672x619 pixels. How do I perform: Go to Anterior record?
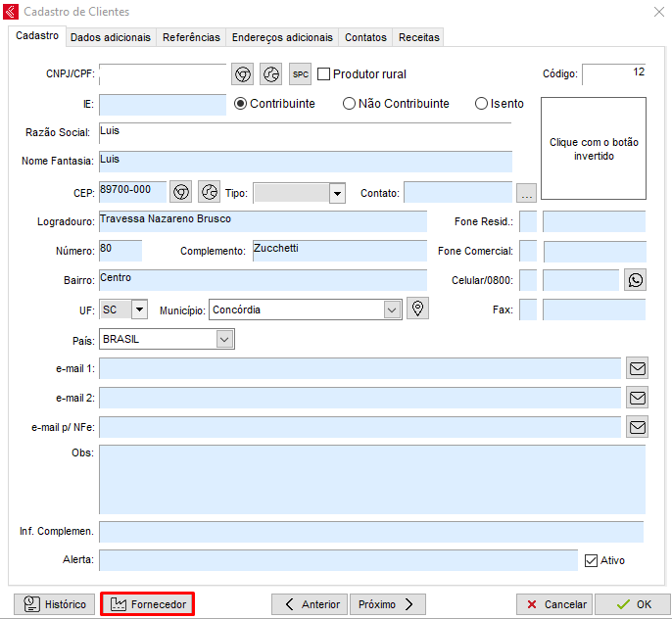[311, 604]
